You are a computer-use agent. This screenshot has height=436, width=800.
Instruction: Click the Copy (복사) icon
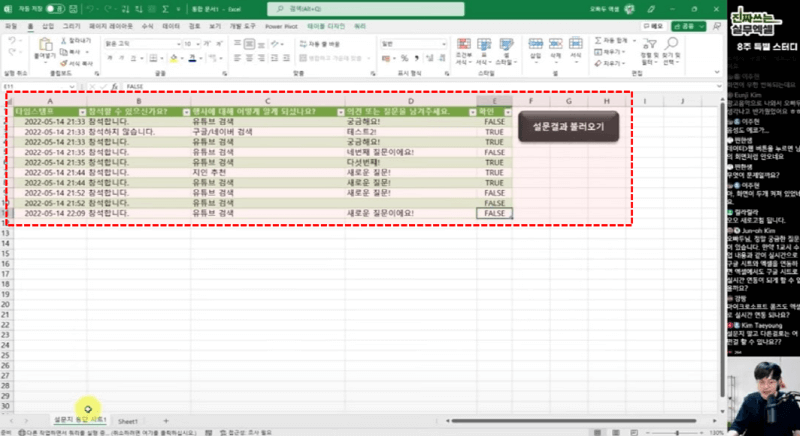(x=64, y=52)
